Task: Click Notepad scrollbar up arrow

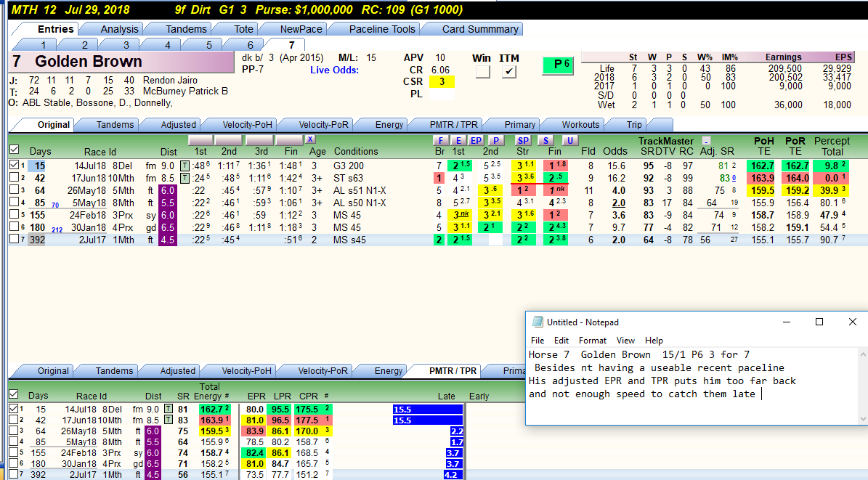Action: coord(862,353)
